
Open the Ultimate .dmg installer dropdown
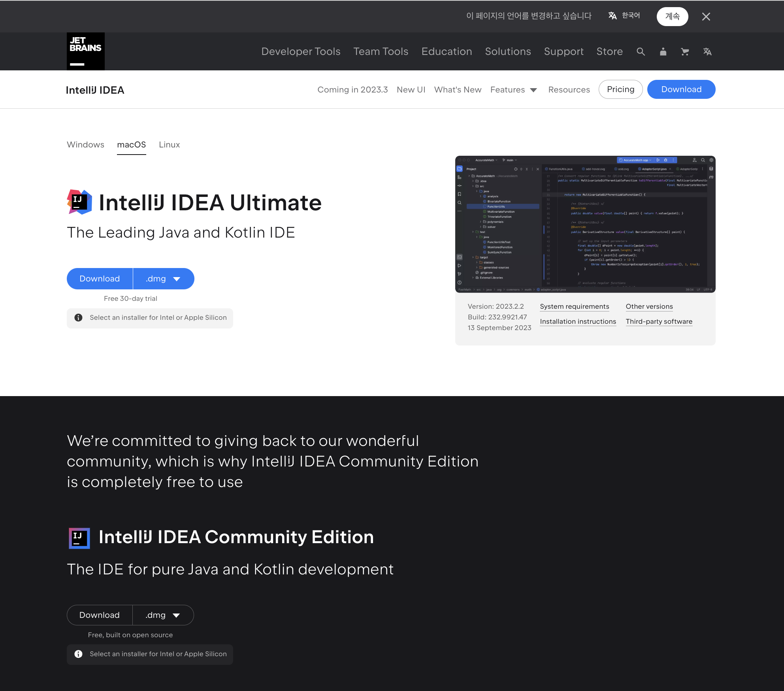(x=163, y=279)
